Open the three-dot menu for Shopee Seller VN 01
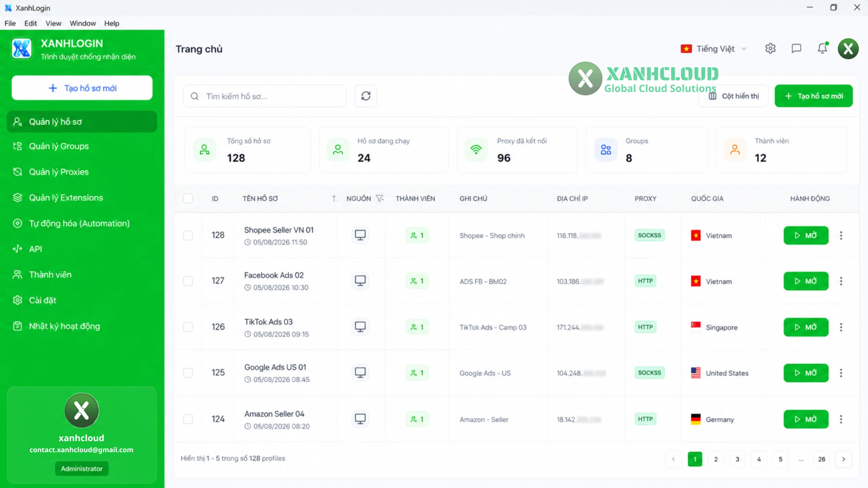Image resolution: width=868 pixels, height=488 pixels. point(841,235)
